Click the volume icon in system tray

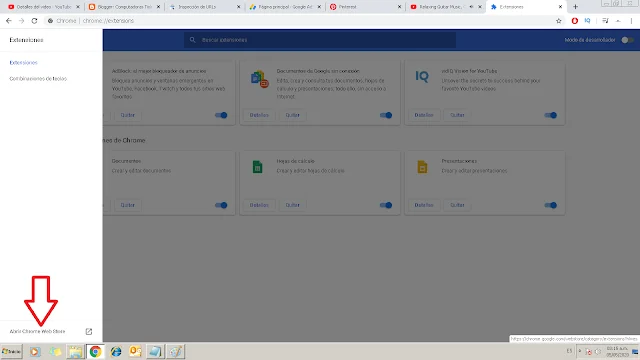(598, 351)
